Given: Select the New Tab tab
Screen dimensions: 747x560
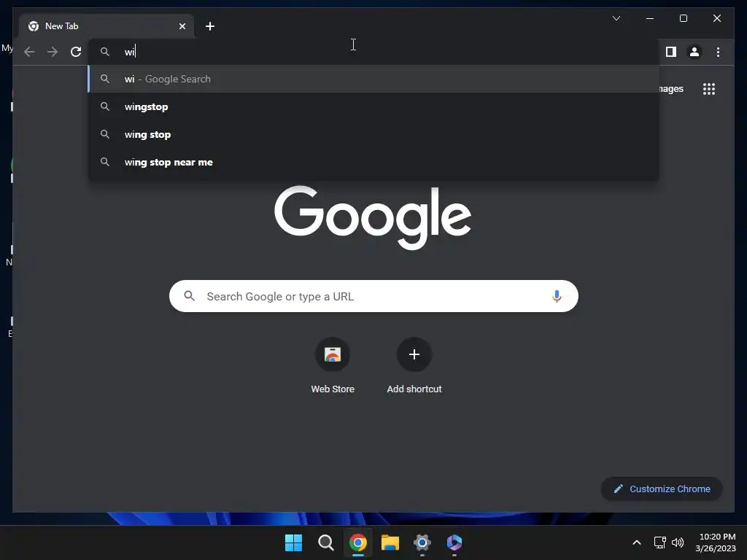Looking at the screenshot, I should pyautogui.click(x=107, y=26).
